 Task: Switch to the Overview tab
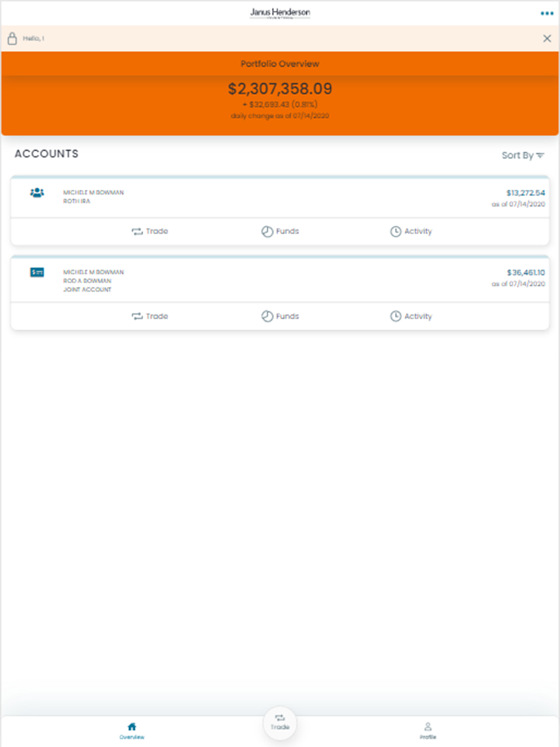tap(131, 731)
